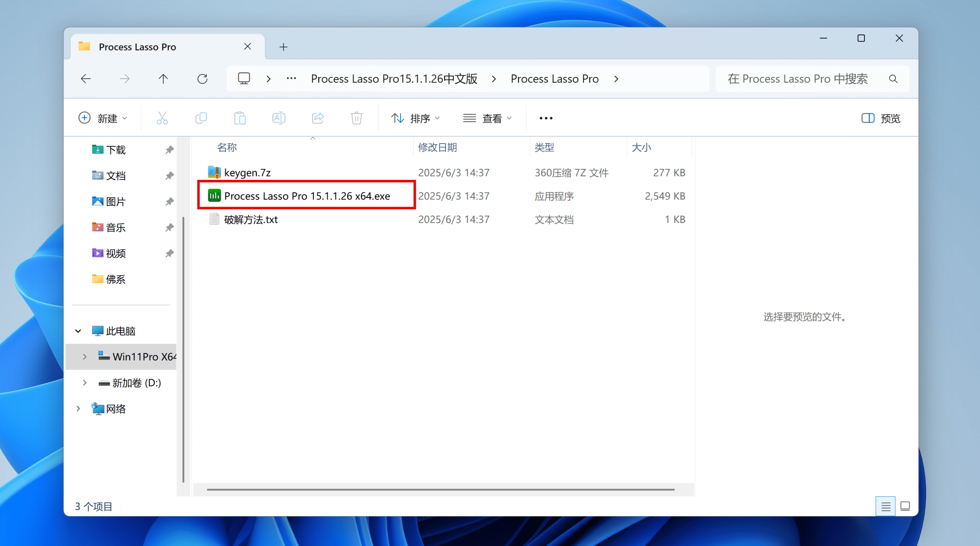This screenshot has width=980, height=546.
Task: Click the Copy icon in toolbar
Action: [201, 118]
